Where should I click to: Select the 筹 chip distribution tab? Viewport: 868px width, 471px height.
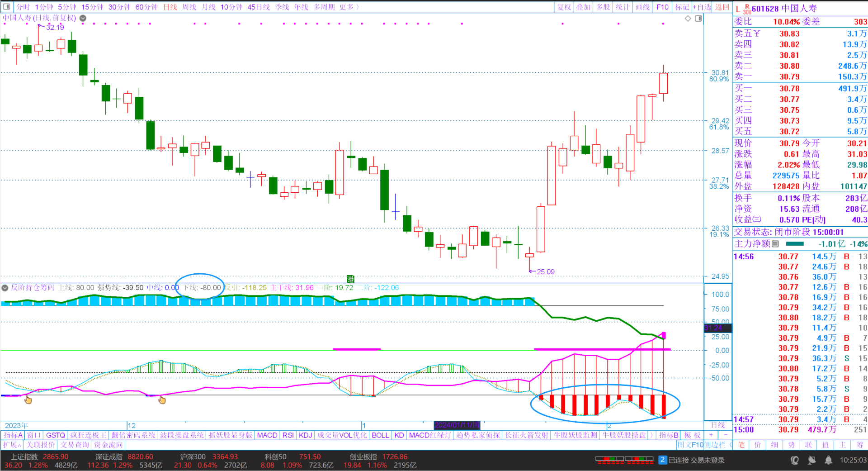click(859, 445)
